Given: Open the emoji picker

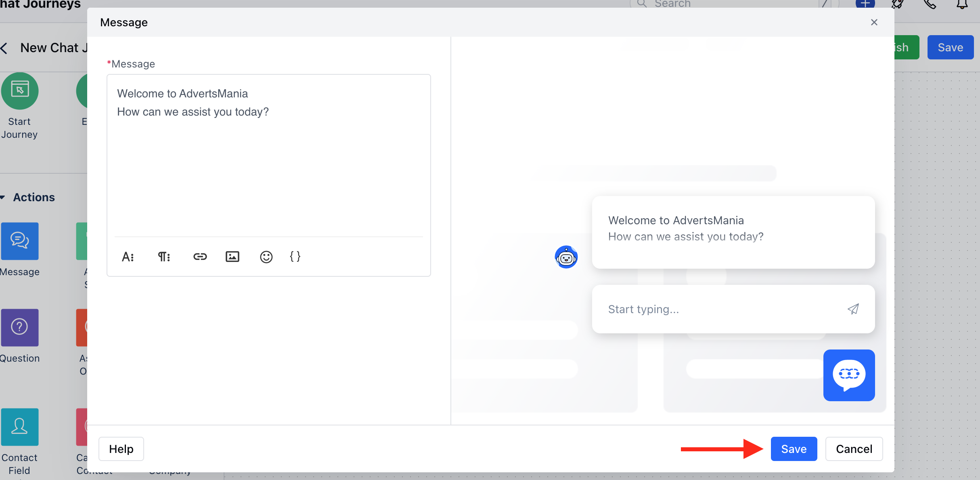Looking at the screenshot, I should pos(266,257).
